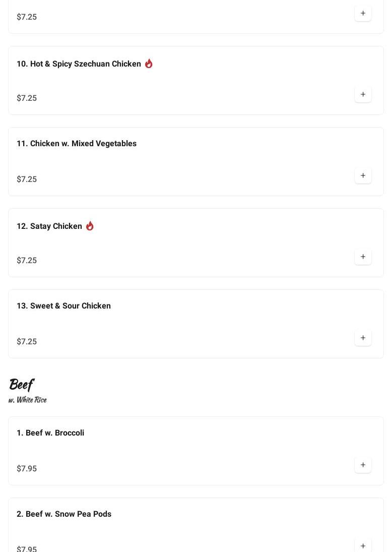Click the $7.25 price of Satay Chicken

pos(27,261)
